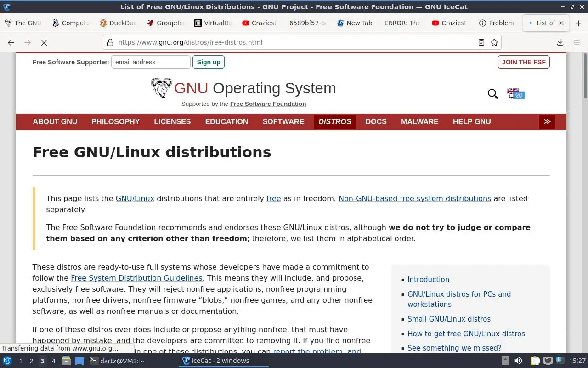Open the network connection tray icon
The width and height of the screenshot is (588, 368).
click(x=548, y=361)
